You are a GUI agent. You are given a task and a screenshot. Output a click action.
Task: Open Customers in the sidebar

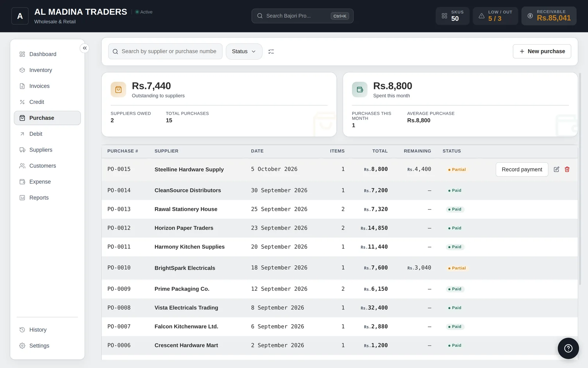tap(47, 166)
